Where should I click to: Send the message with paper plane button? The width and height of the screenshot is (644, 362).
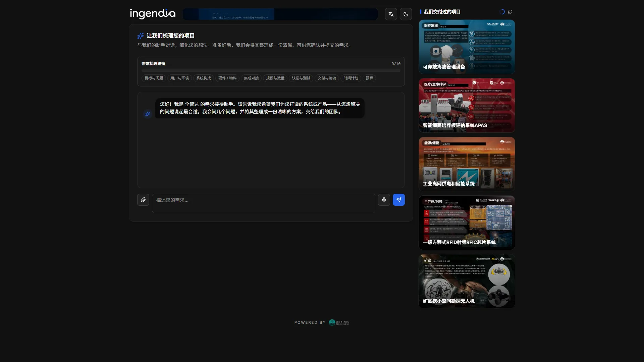(x=399, y=200)
